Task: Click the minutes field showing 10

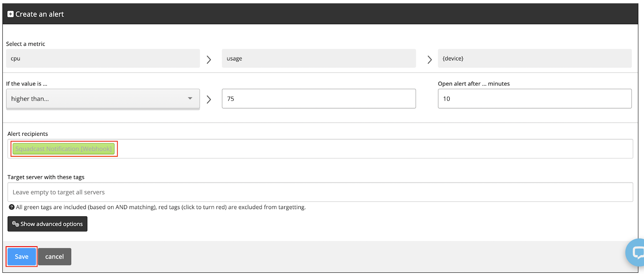Action: pos(535,99)
